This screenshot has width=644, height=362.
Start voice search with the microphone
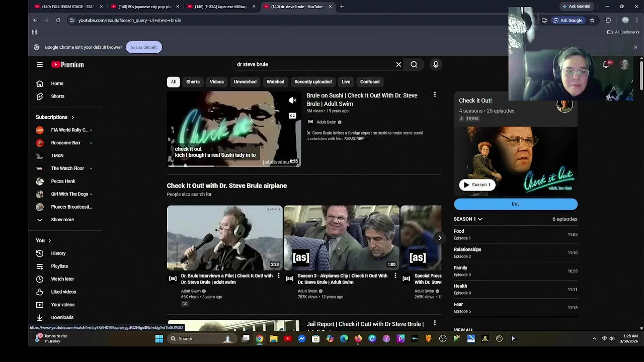436,64
